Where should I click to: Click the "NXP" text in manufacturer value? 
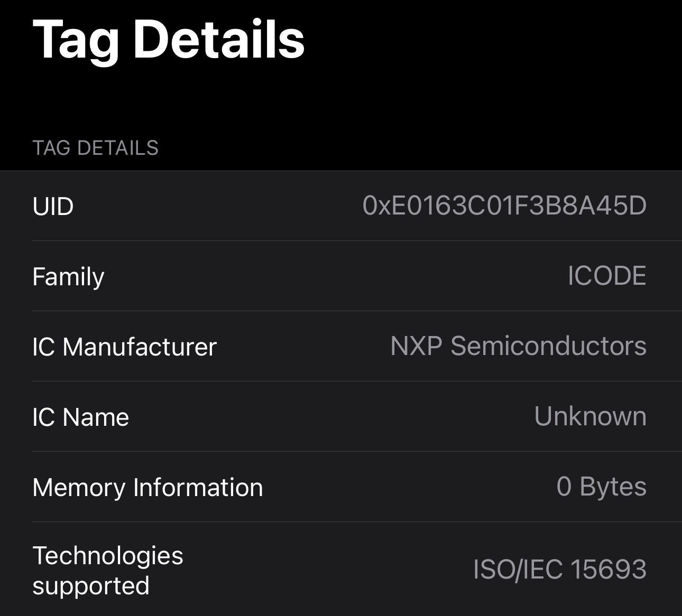[416, 347]
